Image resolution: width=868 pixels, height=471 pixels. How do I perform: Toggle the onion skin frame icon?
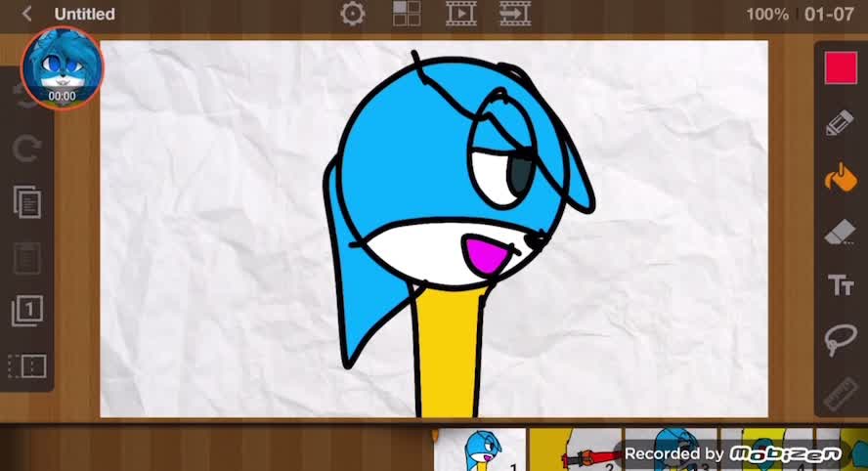(27, 365)
